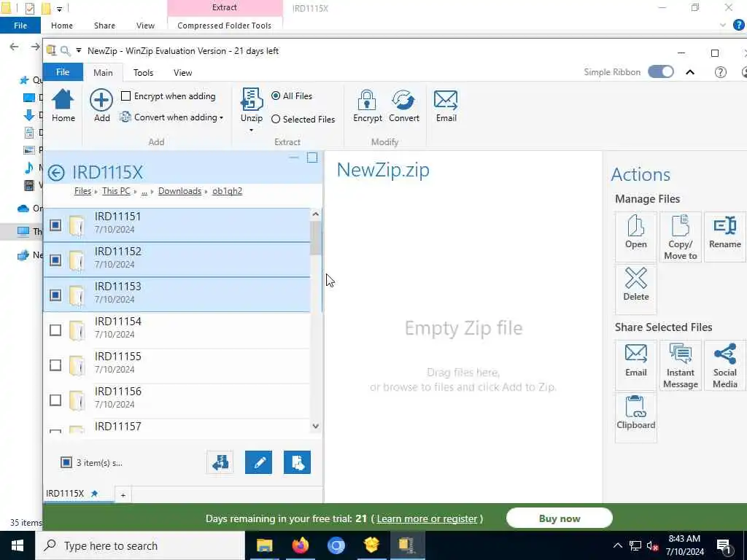
Task: Click the unzip-to-folder icon below file list
Action: point(220,462)
